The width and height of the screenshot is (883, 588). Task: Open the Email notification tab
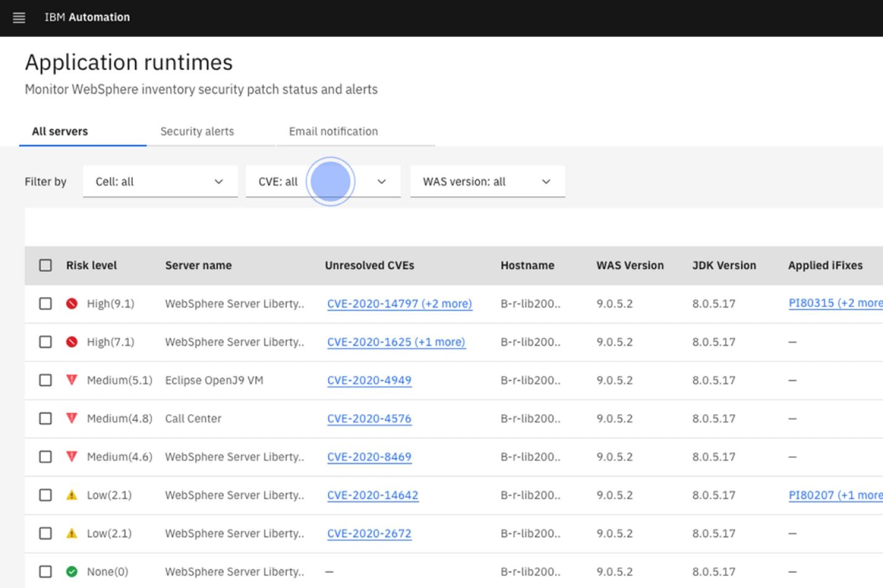click(x=332, y=131)
